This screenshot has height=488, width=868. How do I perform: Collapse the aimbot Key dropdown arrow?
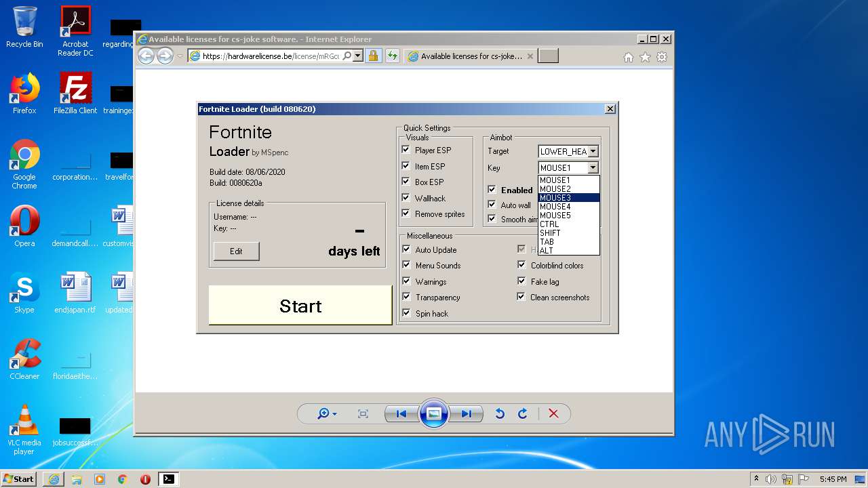593,167
